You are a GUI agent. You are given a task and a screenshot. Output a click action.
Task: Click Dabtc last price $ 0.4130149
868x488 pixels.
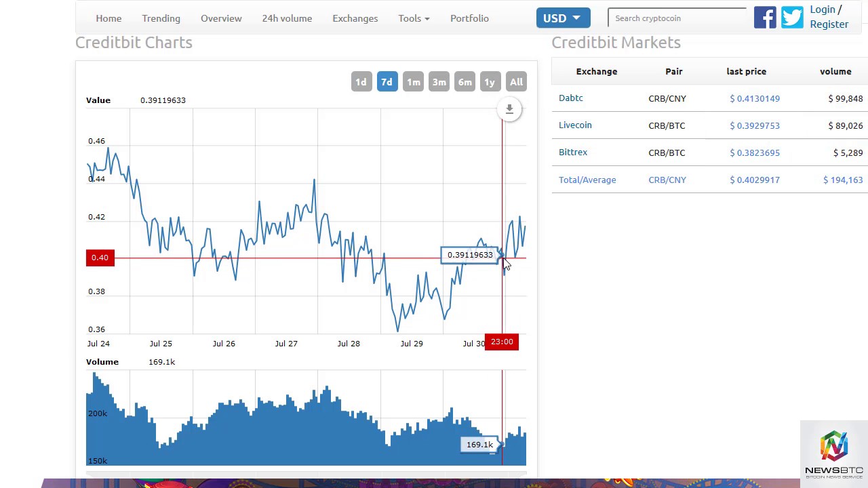755,98
